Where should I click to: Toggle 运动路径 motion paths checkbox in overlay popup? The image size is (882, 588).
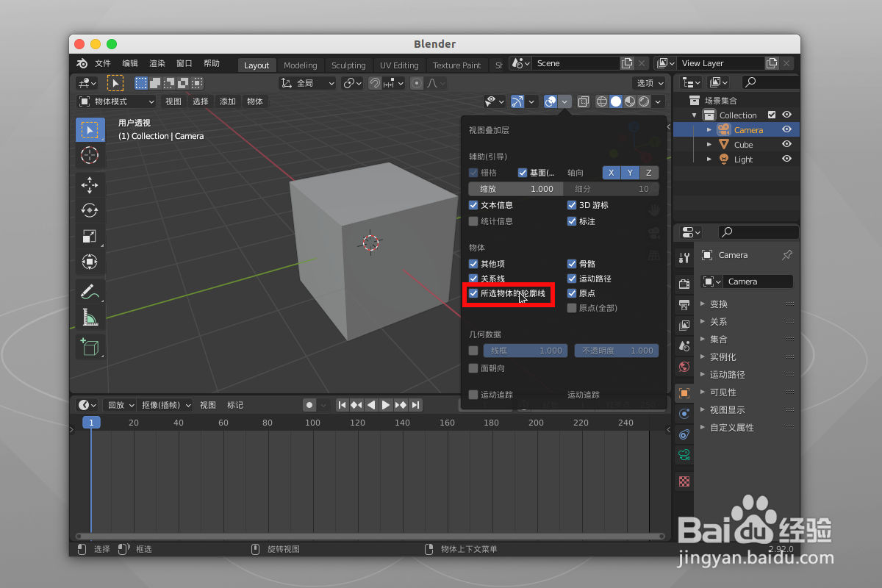coord(572,279)
